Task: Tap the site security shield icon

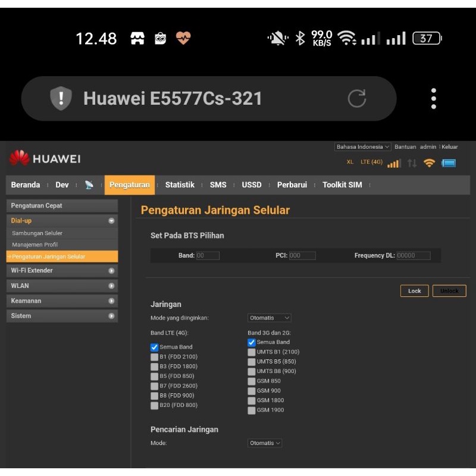Action: tap(61, 98)
